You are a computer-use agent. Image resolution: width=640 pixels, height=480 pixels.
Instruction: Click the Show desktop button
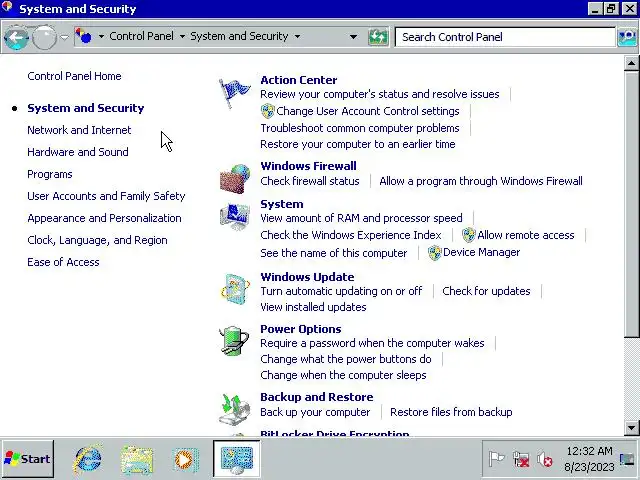(x=627, y=460)
